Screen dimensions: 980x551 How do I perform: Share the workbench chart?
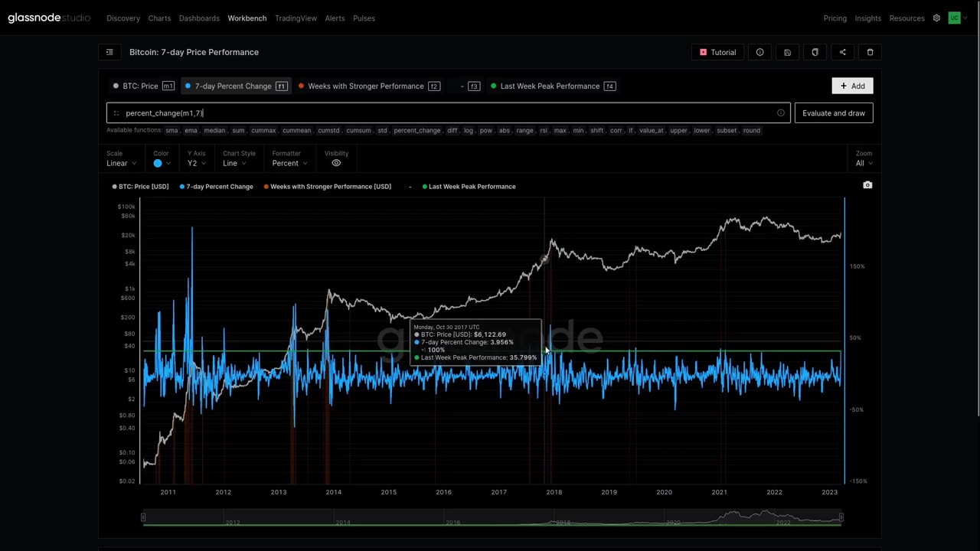[842, 52]
